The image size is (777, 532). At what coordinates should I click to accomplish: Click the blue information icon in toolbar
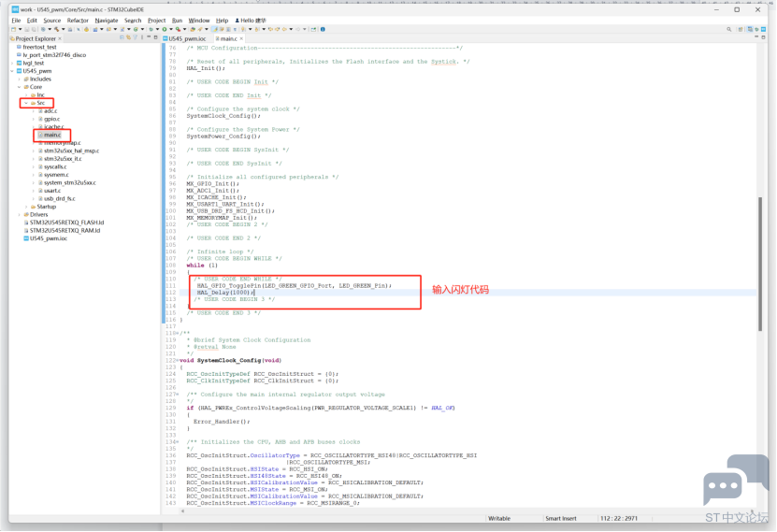[x=323, y=29]
